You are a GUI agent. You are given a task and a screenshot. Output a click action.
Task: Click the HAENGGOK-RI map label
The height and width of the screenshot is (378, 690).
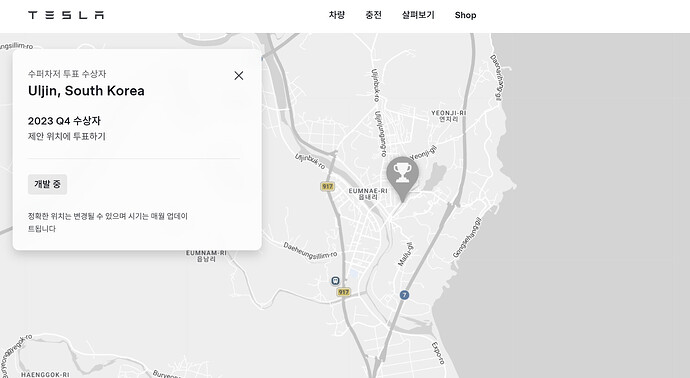pos(45,374)
